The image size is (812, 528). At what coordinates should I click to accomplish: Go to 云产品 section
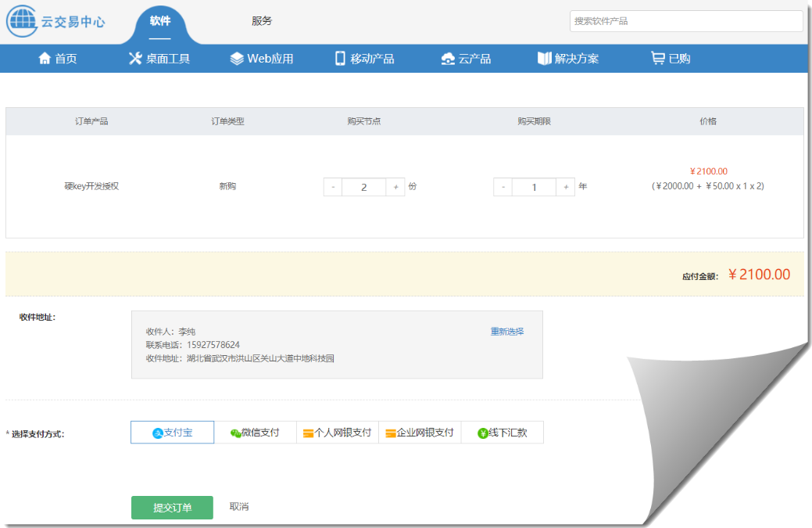tap(466, 59)
